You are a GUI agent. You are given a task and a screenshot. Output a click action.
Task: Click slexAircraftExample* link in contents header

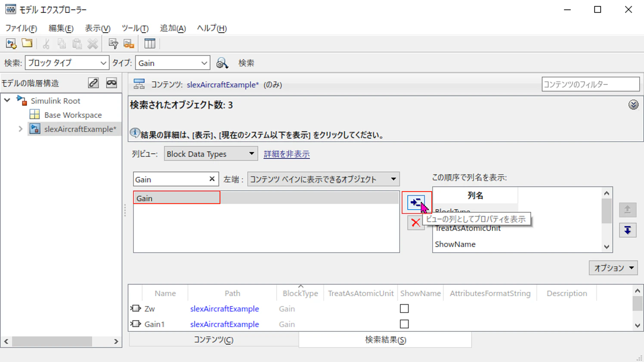(223, 85)
